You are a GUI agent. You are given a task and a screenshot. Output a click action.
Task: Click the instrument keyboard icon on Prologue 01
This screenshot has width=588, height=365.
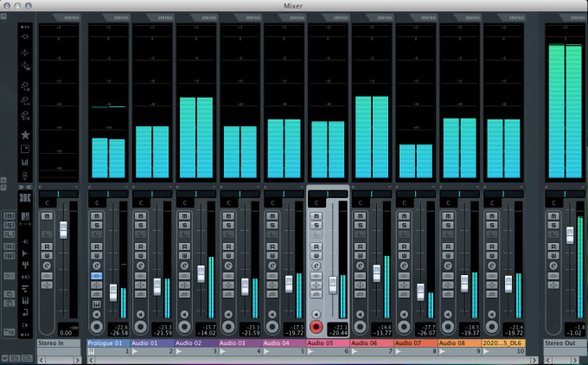tap(96, 304)
